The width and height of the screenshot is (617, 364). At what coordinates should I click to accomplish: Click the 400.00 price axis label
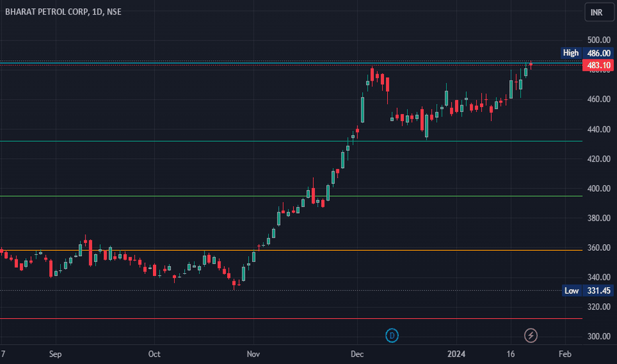pos(598,189)
